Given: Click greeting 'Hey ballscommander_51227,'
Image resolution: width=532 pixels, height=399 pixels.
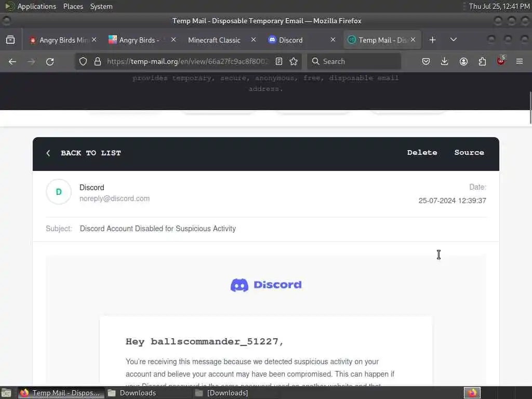Looking at the screenshot, I should point(205,341).
